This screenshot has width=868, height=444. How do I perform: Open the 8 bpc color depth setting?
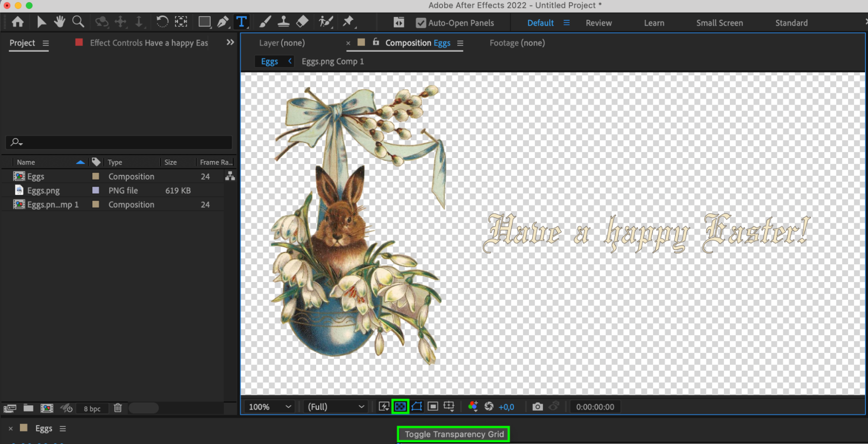(92, 408)
